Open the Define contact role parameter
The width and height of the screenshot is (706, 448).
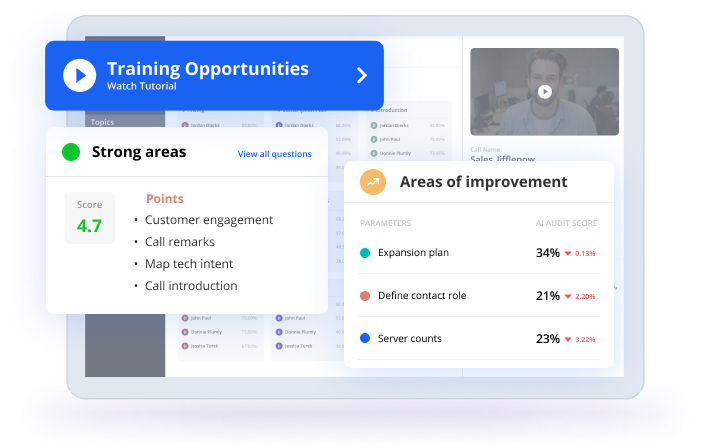(x=422, y=295)
